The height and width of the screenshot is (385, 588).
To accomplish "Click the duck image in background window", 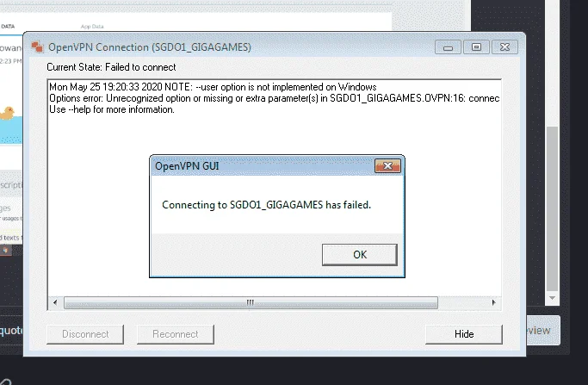I will tap(7, 113).
